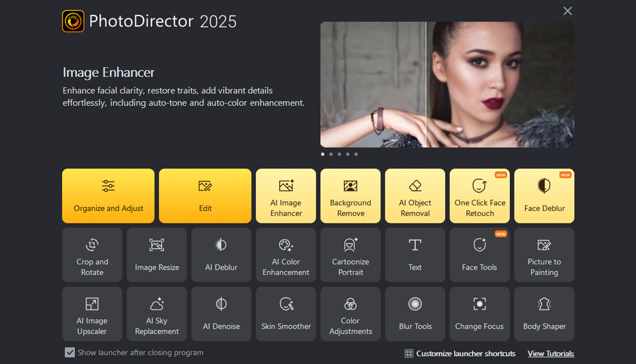Screen dimensions: 636x364
Task: Jump to the last carousel dot
Action: tap(356, 154)
